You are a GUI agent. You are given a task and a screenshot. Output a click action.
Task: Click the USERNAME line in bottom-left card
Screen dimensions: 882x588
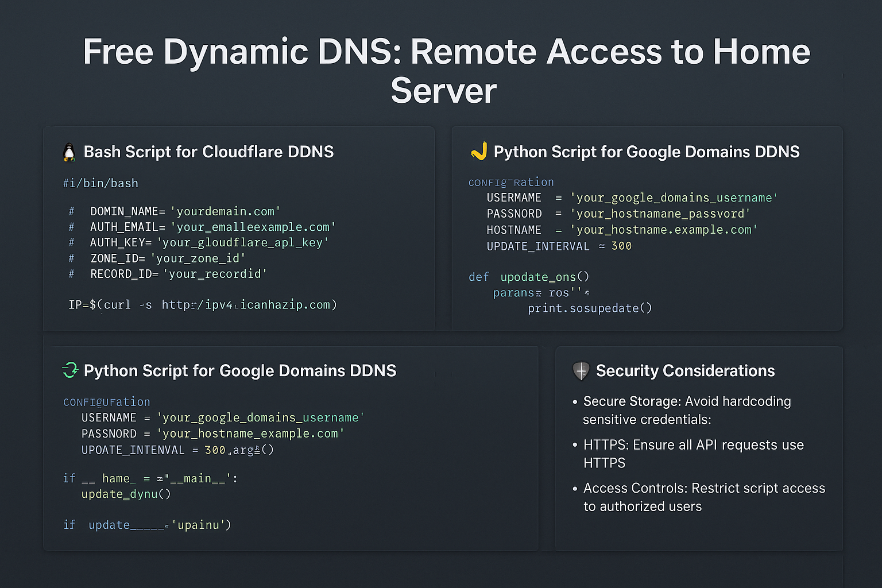(223, 417)
